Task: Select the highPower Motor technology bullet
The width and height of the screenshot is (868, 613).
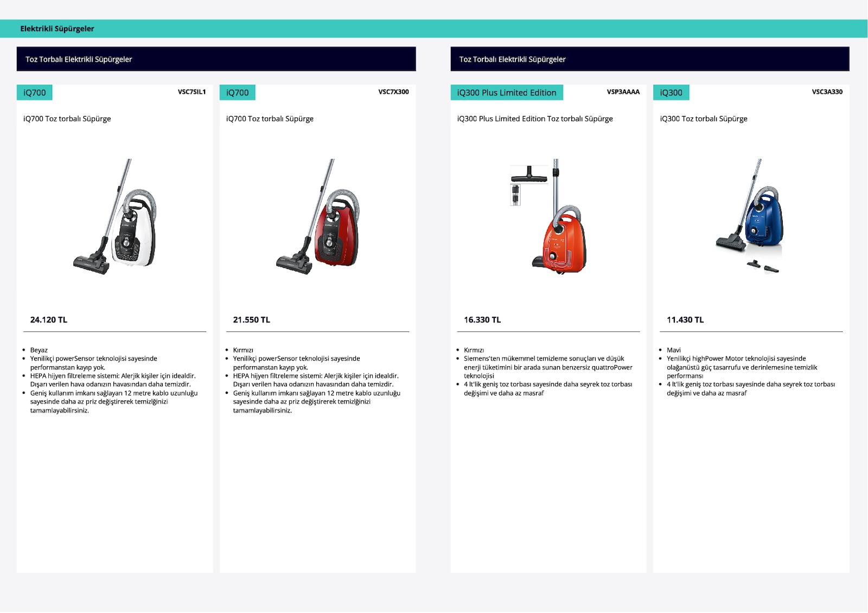Action: coord(742,367)
